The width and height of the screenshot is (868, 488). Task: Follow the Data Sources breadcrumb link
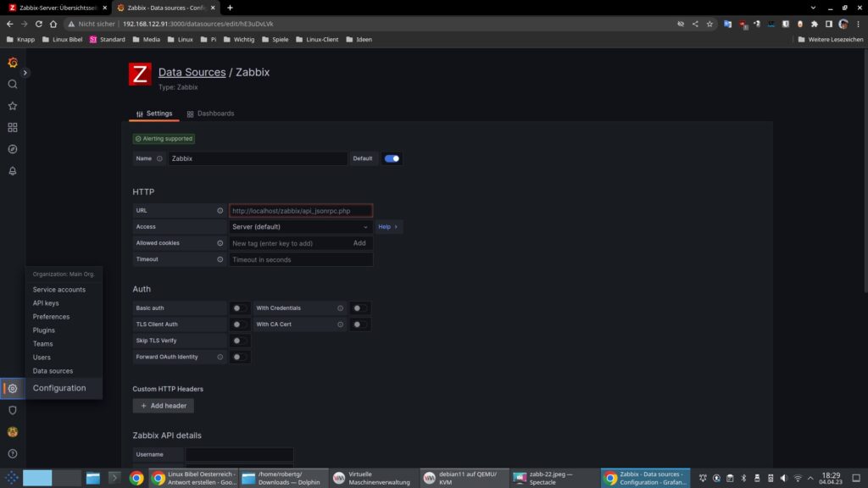click(192, 72)
